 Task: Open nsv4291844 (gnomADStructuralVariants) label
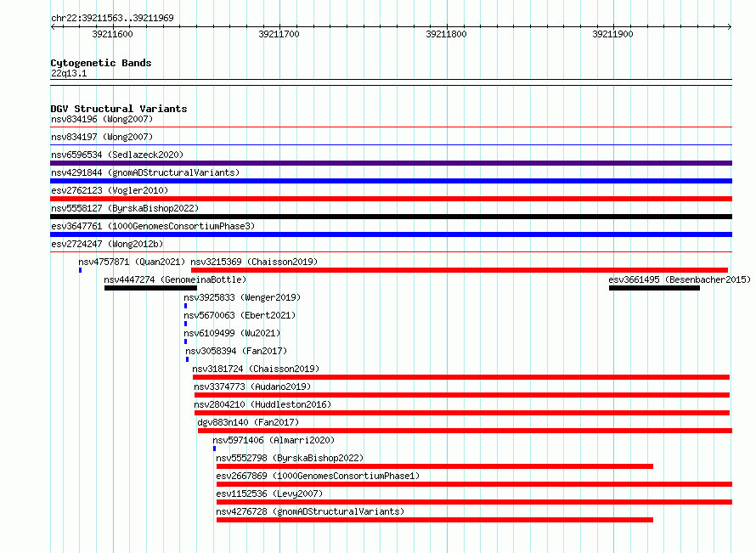(x=145, y=172)
